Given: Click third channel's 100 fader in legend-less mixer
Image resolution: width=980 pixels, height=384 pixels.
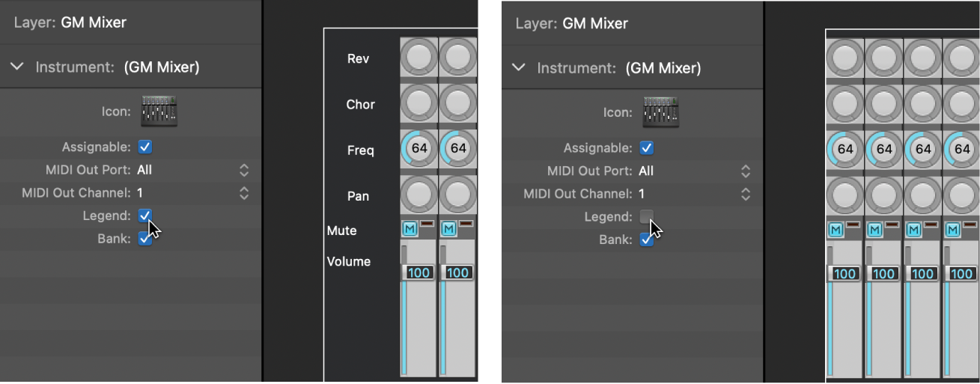Looking at the screenshot, I should [922, 273].
